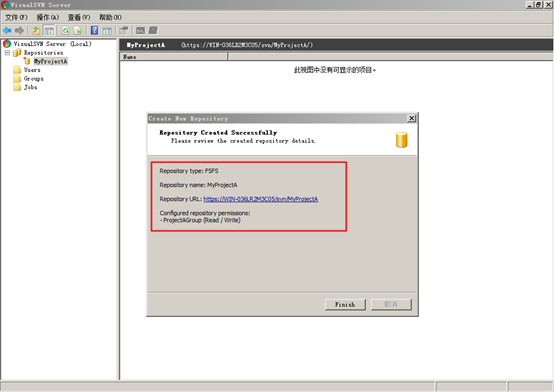This screenshot has width=554, height=392.
Task: Select MyProjectA in the tree
Action: [51, 61]
